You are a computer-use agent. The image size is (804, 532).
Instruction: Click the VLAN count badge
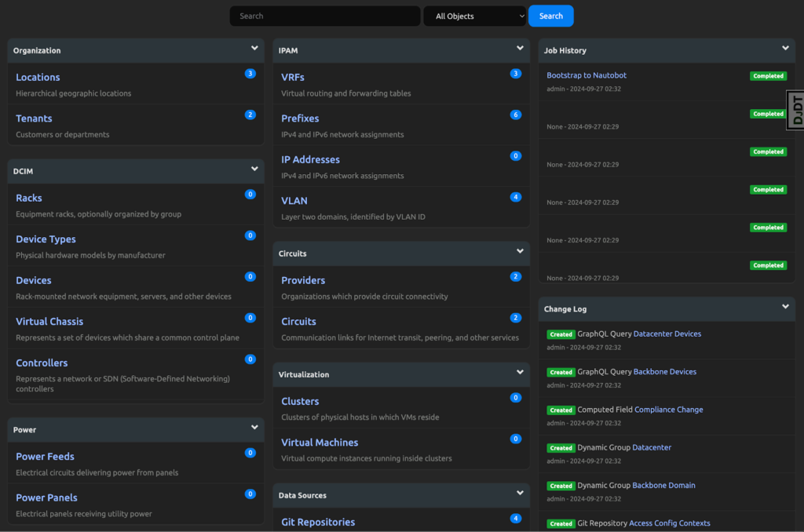[515, 197]
